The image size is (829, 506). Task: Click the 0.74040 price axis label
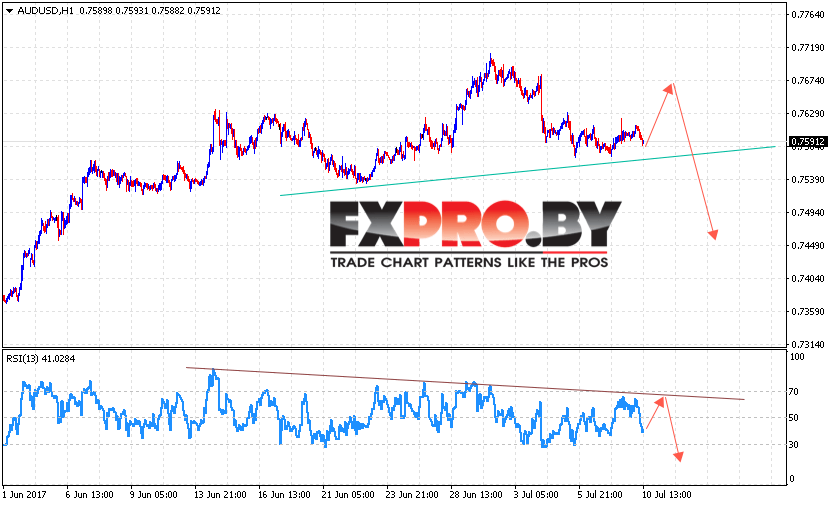(x=808, y=279)
